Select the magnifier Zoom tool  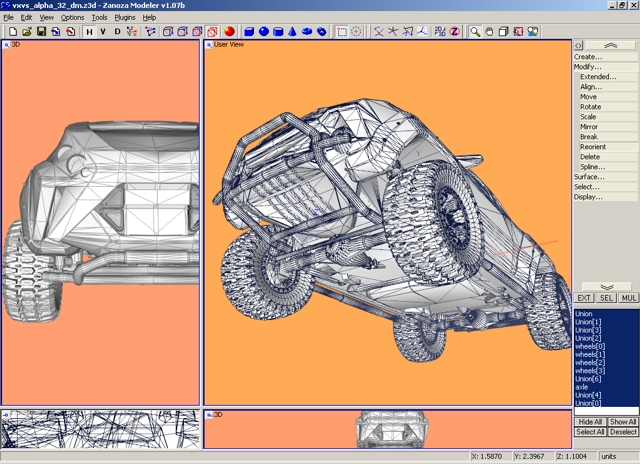[476, 32]
